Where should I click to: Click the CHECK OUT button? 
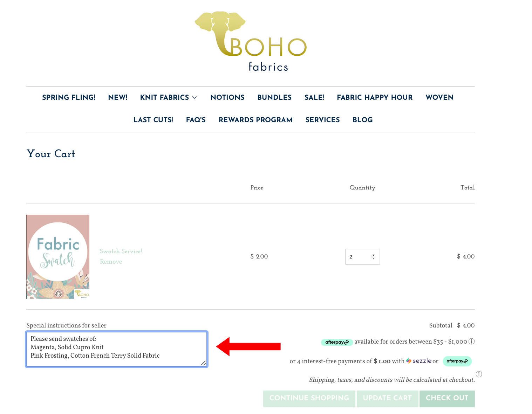pyautogui.click(x=447, y=399)
